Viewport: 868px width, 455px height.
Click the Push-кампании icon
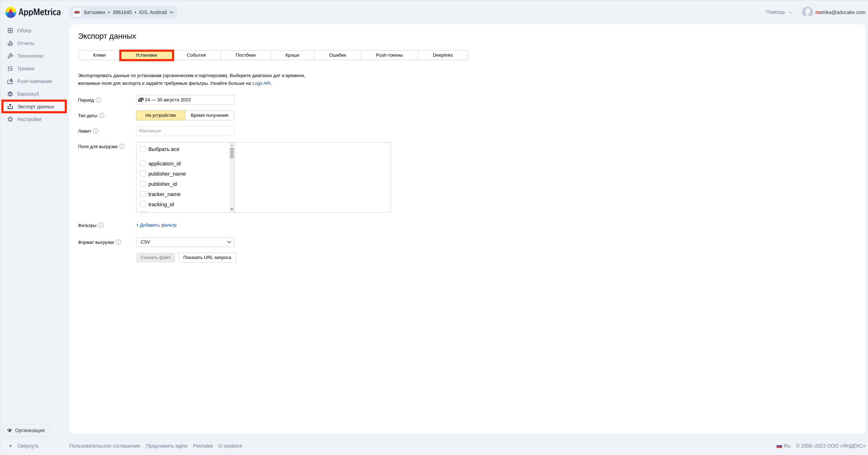click(x=10, y=81)
